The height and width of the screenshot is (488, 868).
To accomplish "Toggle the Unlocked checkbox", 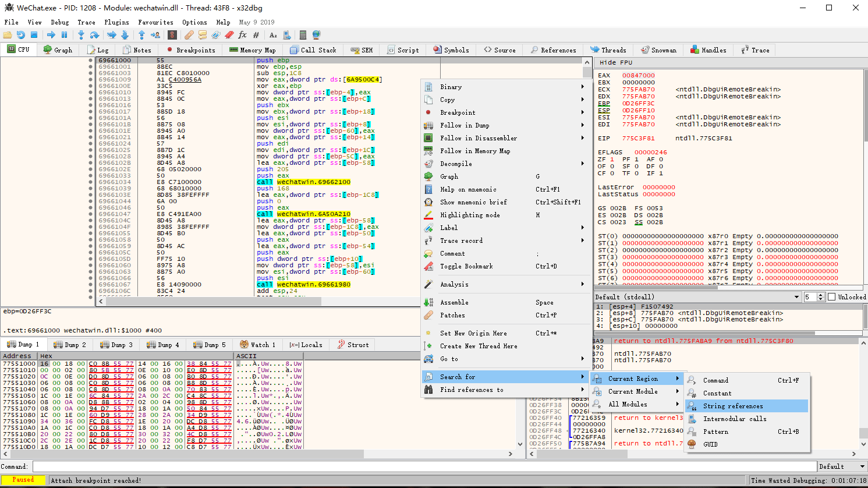I will click(x=831, y=297).
